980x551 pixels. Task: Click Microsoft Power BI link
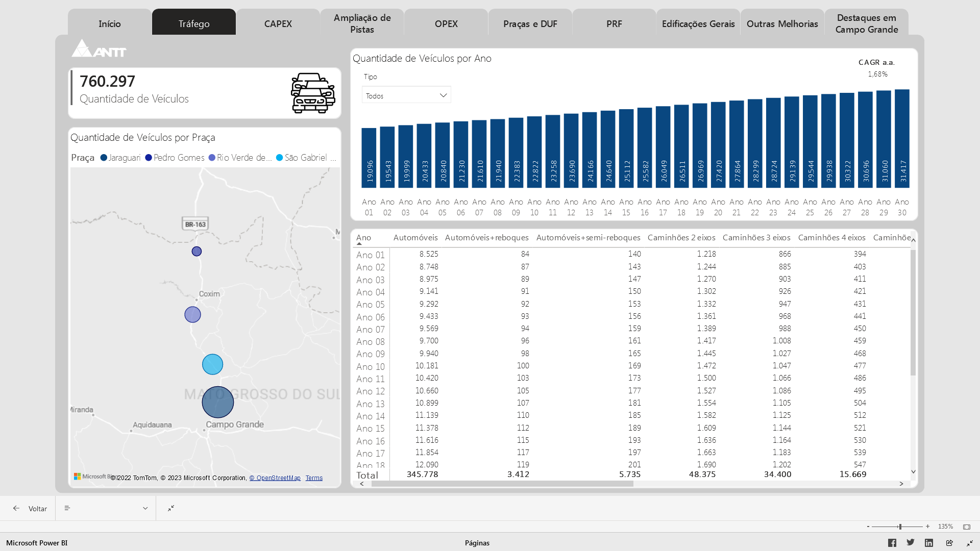[37, 543]
